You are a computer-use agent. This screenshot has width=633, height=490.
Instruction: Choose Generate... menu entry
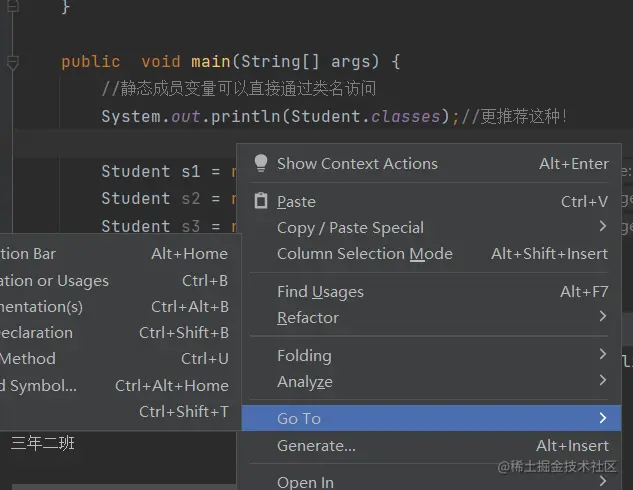[x=431, y=446]
